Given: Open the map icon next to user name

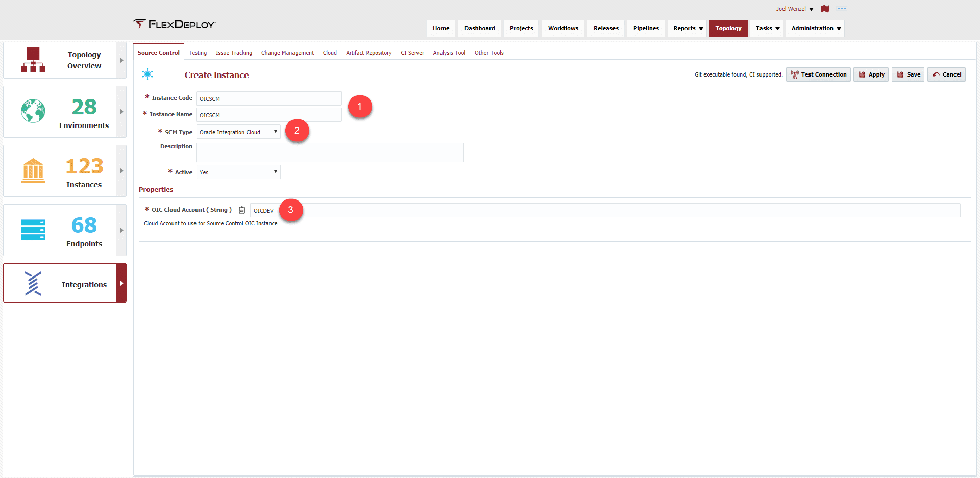Looking at the screenshot, I should click(825, 9).
